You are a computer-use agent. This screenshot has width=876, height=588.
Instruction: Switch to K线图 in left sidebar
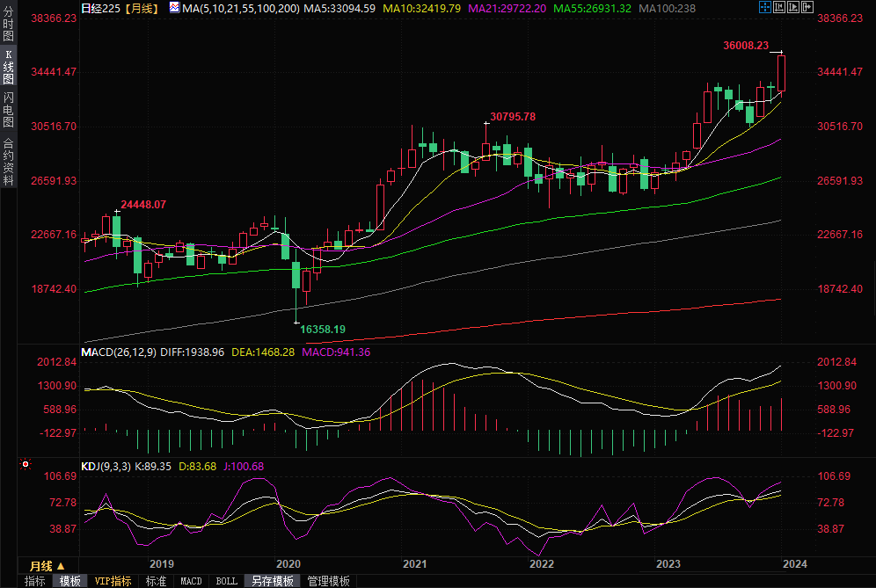click(8, 66)
